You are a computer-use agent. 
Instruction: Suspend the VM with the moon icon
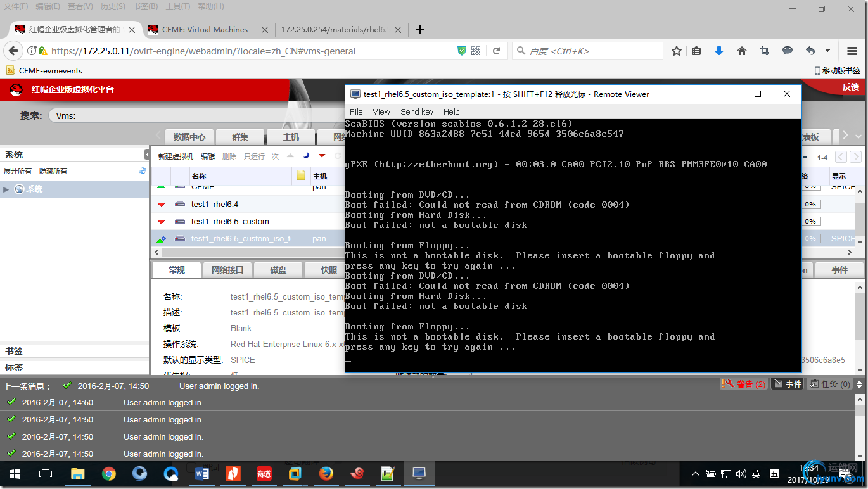[306, 156]
